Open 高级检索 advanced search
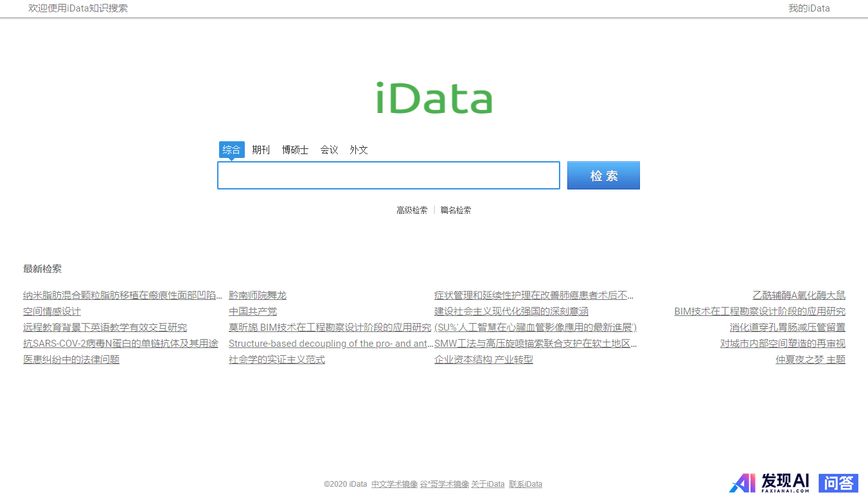 412,210
